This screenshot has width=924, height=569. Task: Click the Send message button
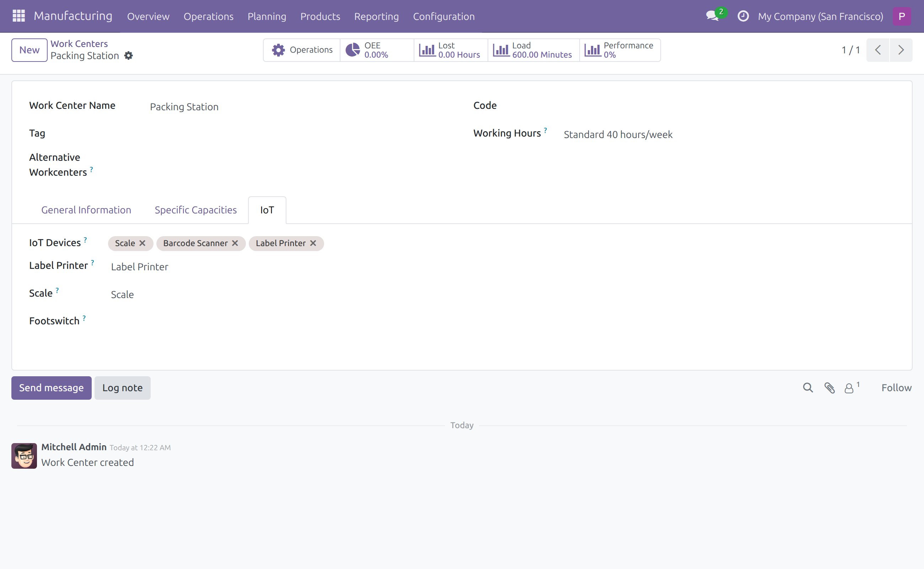click(52, 388)
